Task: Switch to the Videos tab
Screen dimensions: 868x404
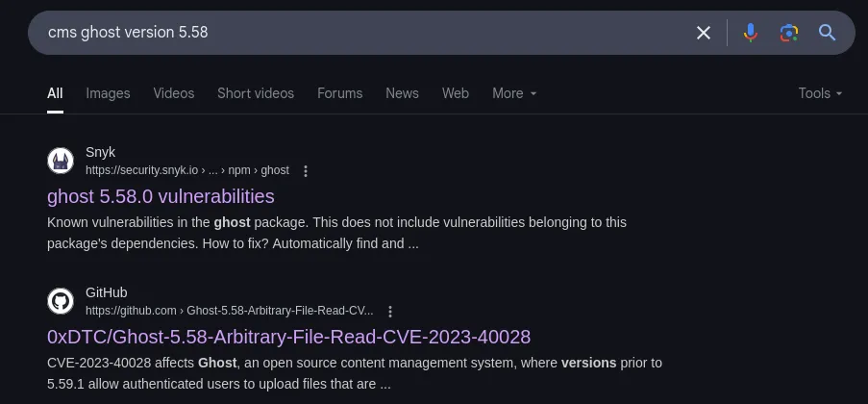Action: [x=174, y=93]
